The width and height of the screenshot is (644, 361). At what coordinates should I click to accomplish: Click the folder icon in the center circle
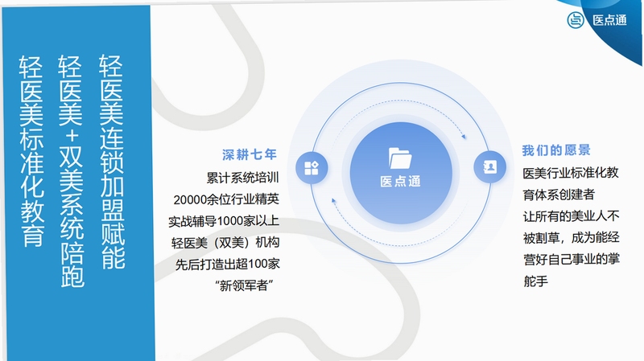pyautogui.click(x=400, y=158)
